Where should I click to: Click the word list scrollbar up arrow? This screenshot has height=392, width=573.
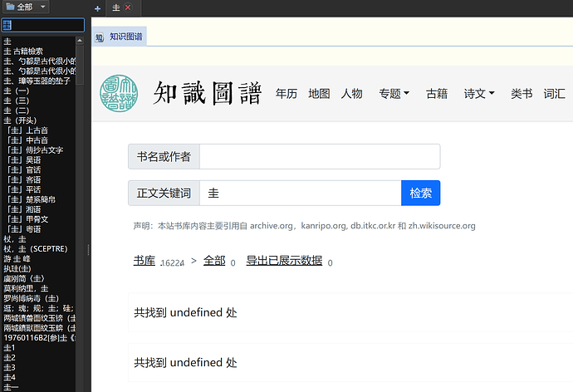pyautogui.click(x=80, y=38)
